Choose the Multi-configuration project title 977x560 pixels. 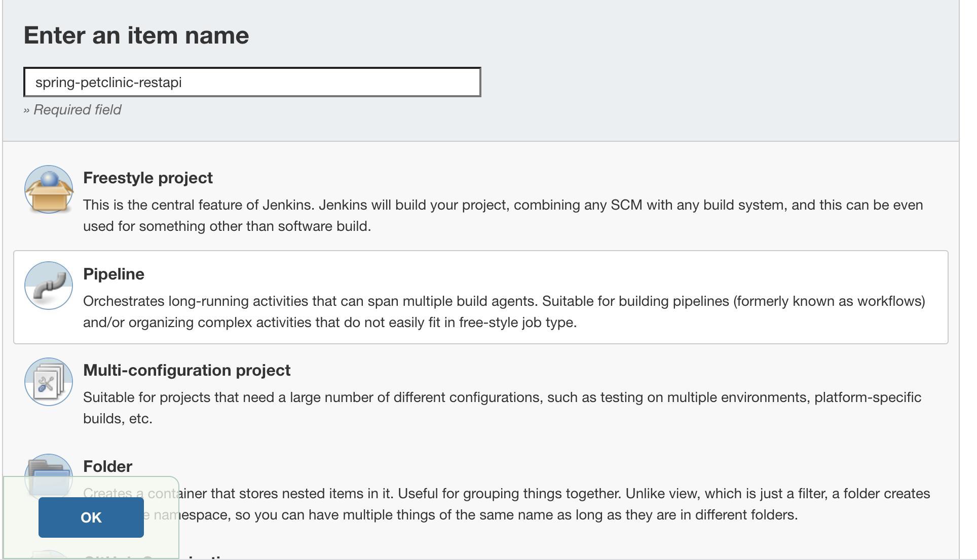click(x=186, y=371)
